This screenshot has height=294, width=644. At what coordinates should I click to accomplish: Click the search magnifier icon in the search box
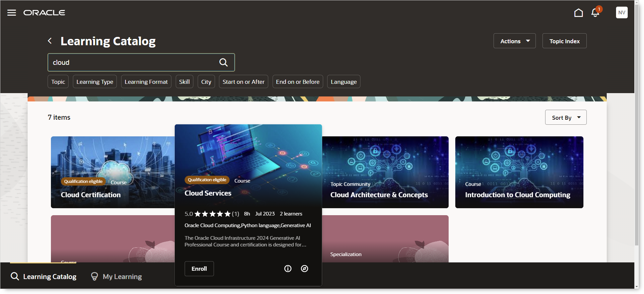(x=223, y=63)
